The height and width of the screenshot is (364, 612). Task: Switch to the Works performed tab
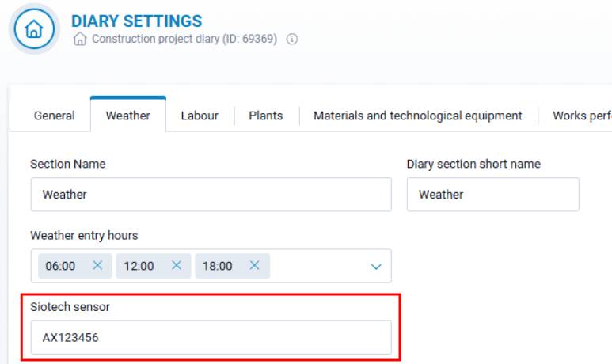(x=582, y=116)
